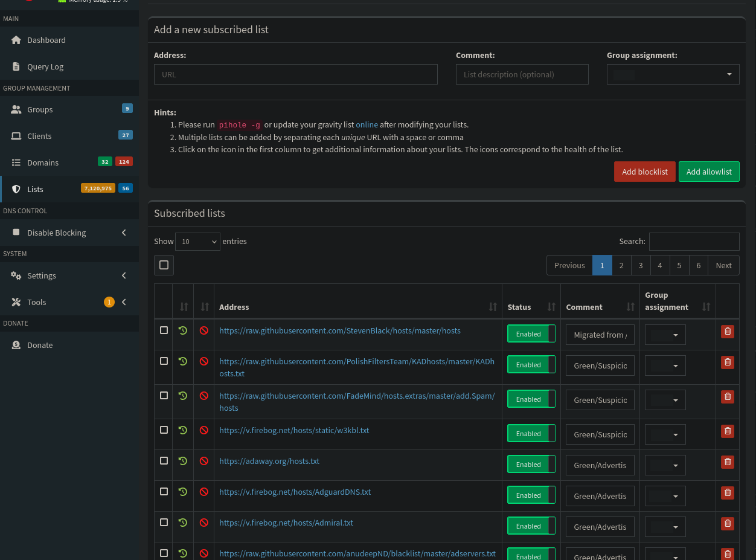
Task: Click health status icon for StevenBlack list
Action: pyautogui.click(x=183, y=330)
